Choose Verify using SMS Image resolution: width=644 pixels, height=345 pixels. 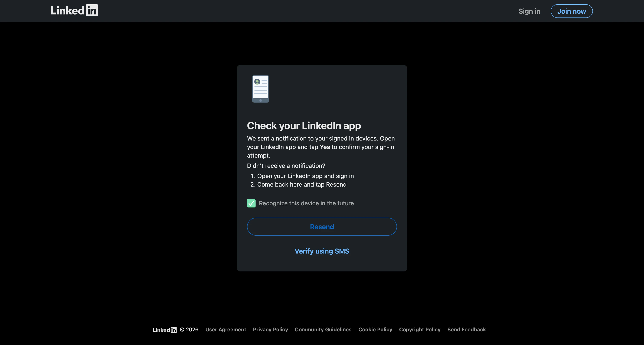click(x=322, y=251)
